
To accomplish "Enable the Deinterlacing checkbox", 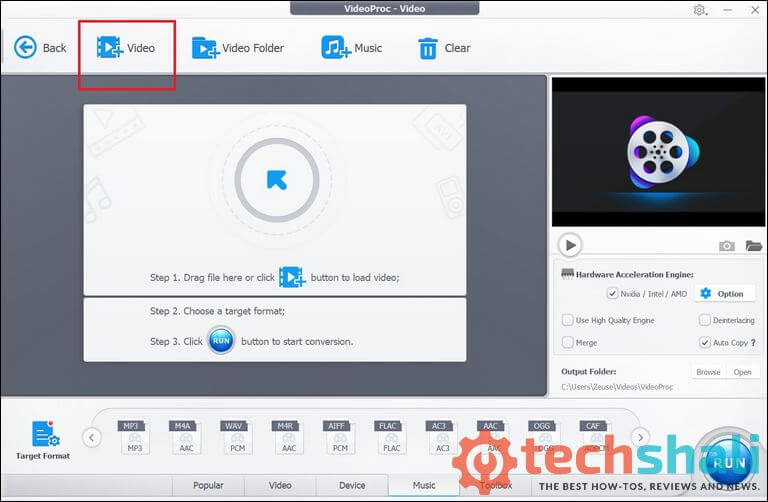I will 704,320.
